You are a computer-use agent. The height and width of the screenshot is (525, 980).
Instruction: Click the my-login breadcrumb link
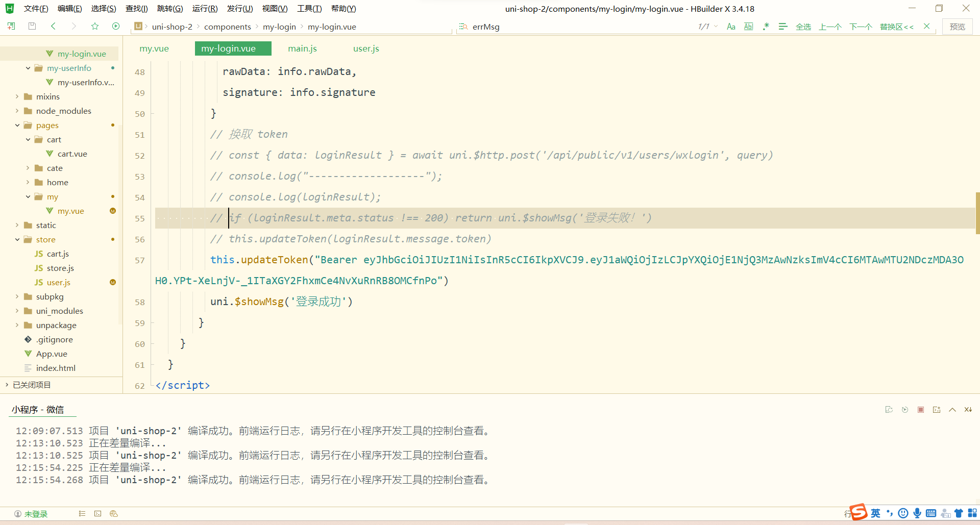pyautogui.click(x=279, y=27)
